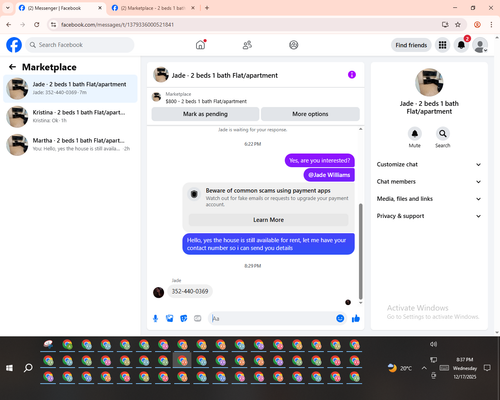The image size is (500, 400).
Task: Click the volume speaker tray icon
Action: click(433, 344)
